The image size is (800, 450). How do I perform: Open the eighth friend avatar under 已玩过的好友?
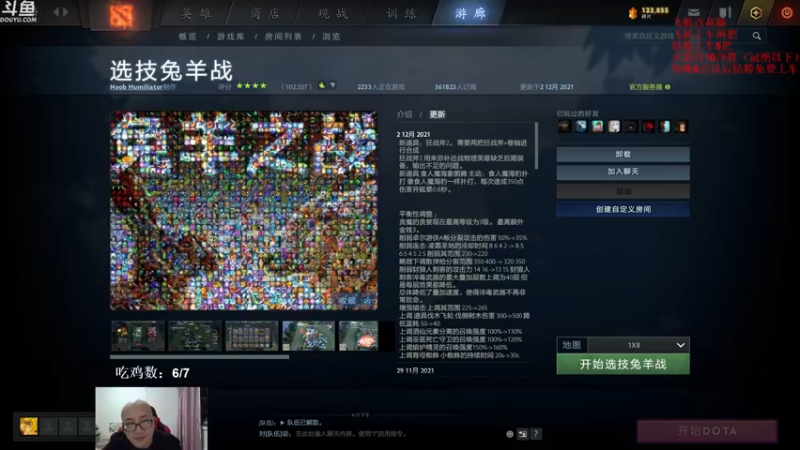coord(681,126)
